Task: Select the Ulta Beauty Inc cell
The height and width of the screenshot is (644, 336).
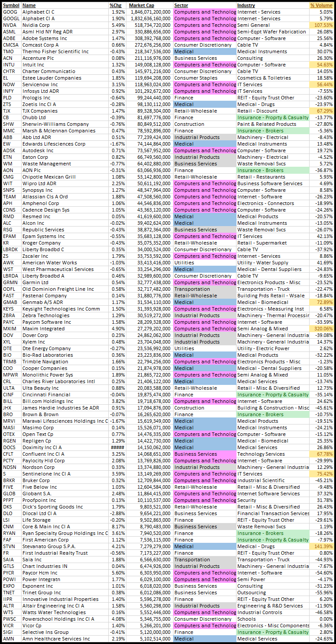Action: [65, 388]
